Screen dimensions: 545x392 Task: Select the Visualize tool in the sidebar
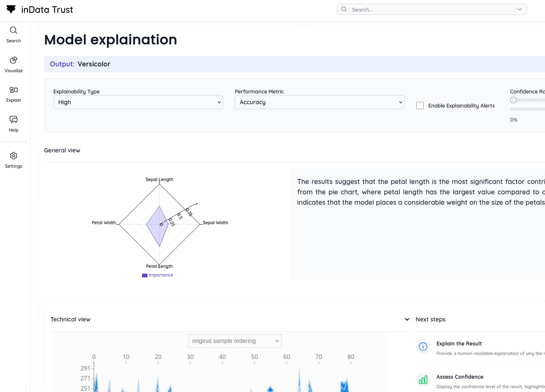point(13,64)
